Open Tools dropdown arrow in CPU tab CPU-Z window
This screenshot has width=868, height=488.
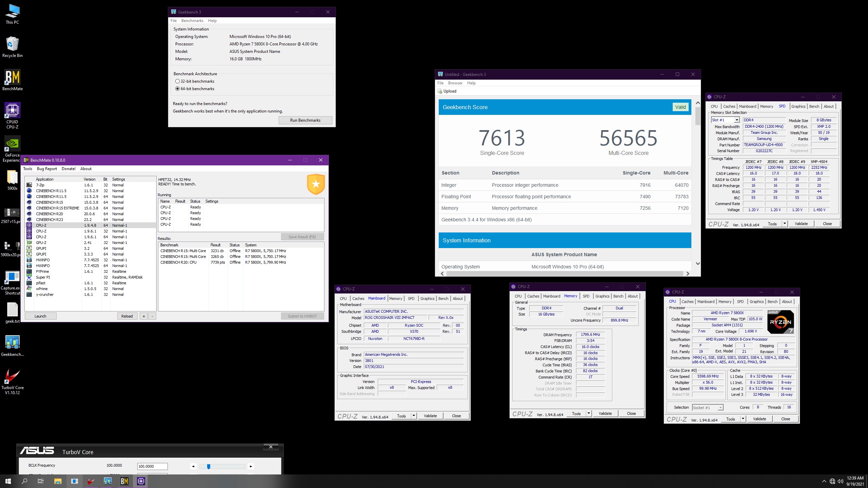743,419
